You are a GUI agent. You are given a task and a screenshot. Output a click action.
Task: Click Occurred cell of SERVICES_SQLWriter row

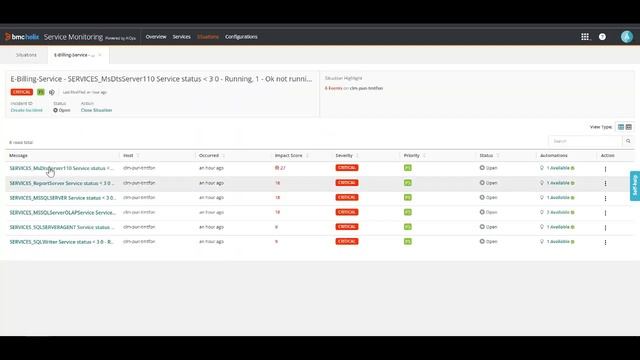pyautogui.click(x=211, y=242)
